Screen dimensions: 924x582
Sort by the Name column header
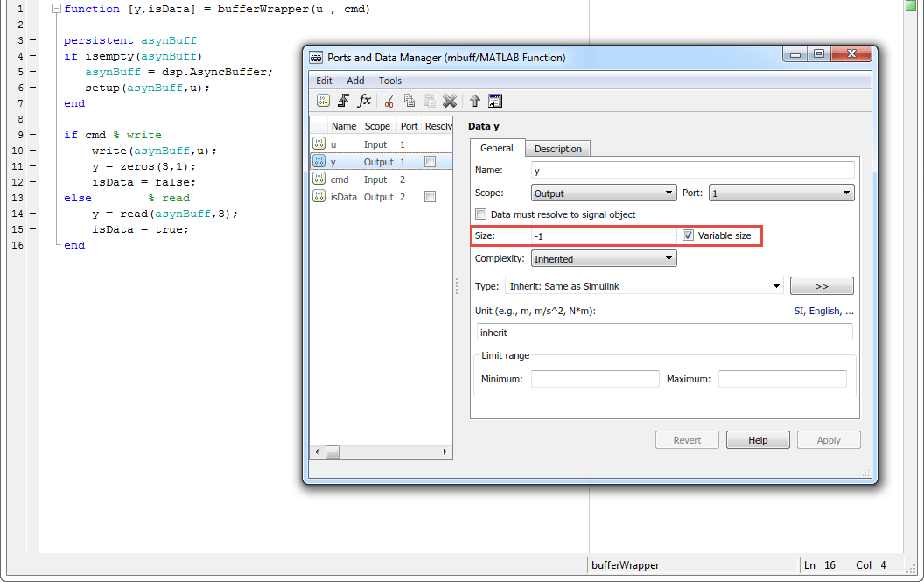pos(344,126)
